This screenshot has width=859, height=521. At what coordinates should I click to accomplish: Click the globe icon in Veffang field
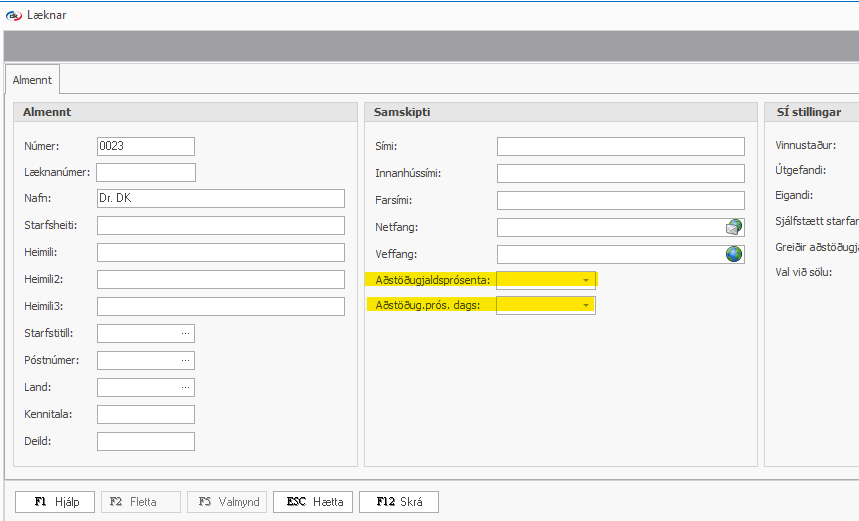[734, 254]
